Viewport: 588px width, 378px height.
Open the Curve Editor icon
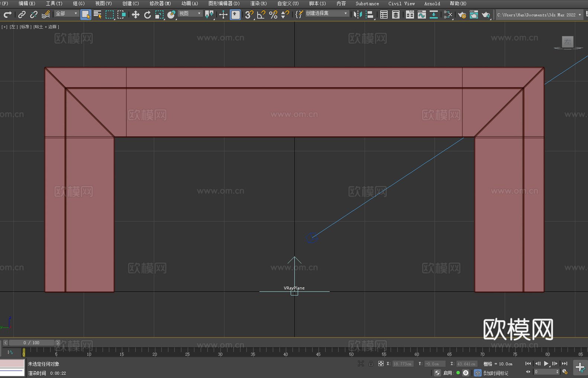[422, 14]
